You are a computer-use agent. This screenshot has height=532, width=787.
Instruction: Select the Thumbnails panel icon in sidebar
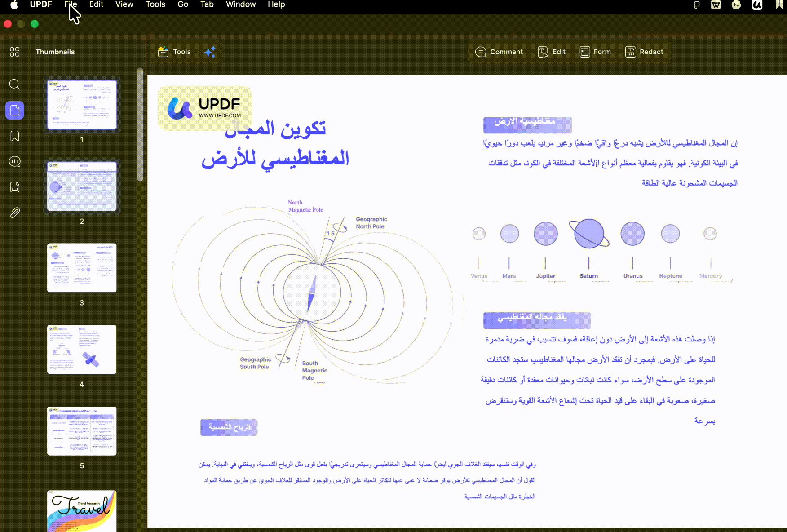click(15, 110)
